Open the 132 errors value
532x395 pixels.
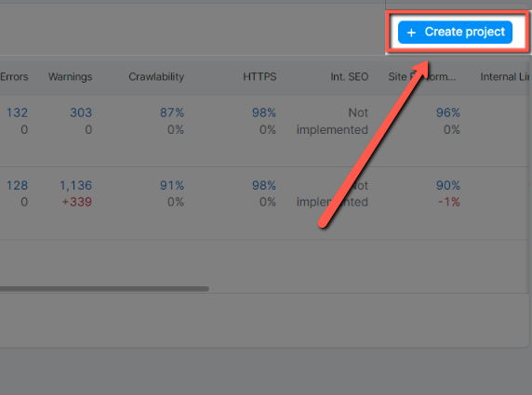click(x=18, y=112)
